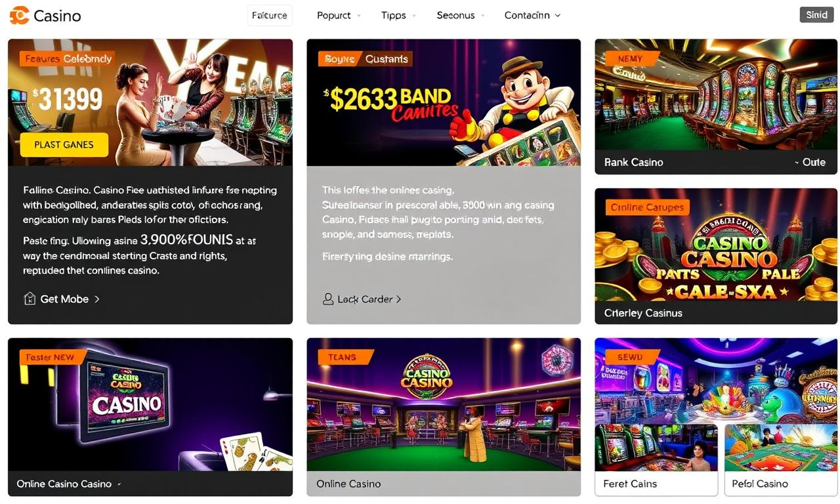Open the Contacinn dropdown menu
840x504 pixels.
[532, 15]
